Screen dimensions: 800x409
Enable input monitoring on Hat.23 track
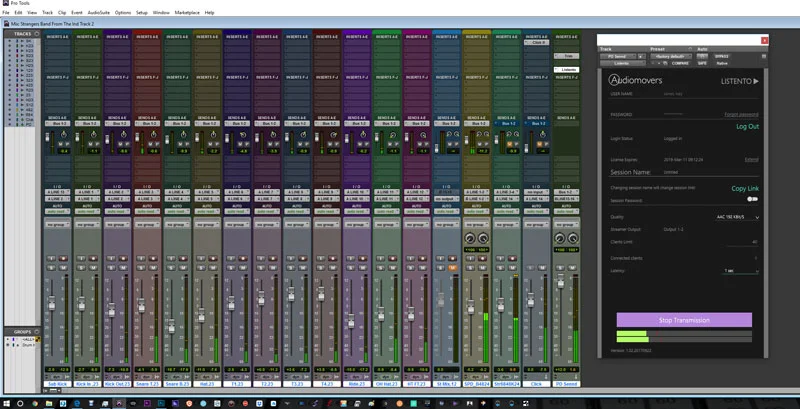point(202,259)
